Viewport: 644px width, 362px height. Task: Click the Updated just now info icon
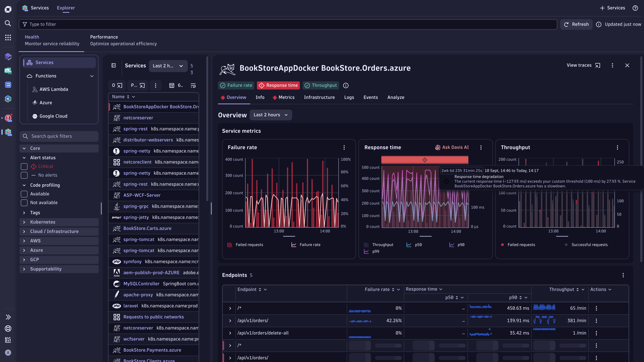pyautogui.click(x=599, y=24)
